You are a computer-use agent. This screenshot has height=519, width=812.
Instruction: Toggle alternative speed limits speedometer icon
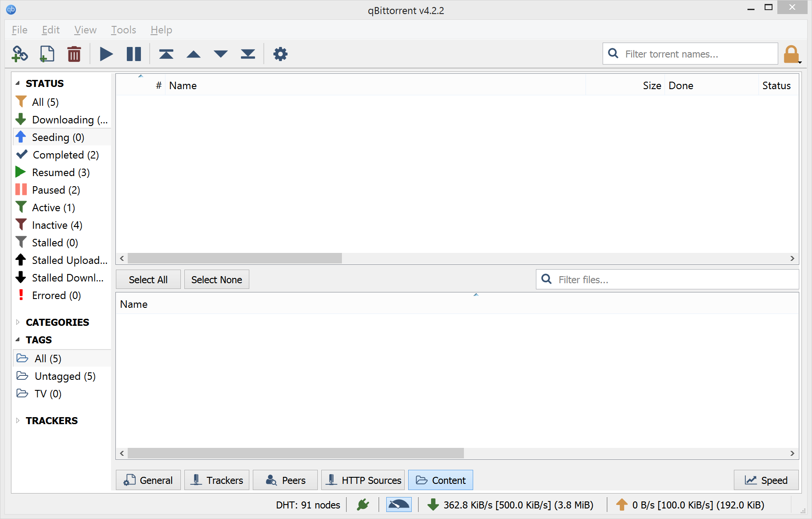coord(399,505)
